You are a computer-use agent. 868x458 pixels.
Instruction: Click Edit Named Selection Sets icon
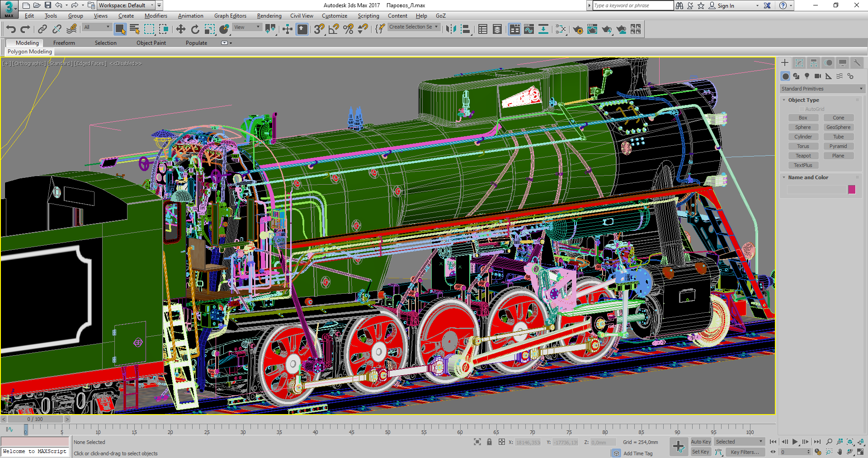(x=380, y=29)
